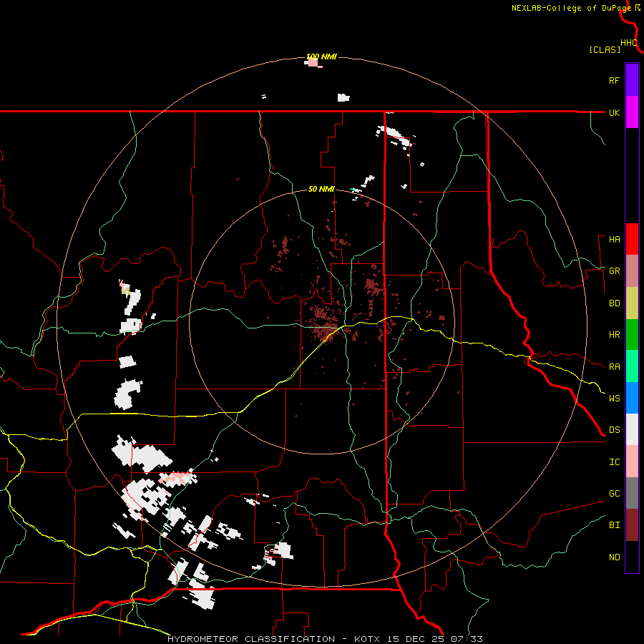The width and height of the screenshot is (644, 644).
Task: Click the HYDROMETEOR CLASSIFICATION title text
Action: [251, 639]
